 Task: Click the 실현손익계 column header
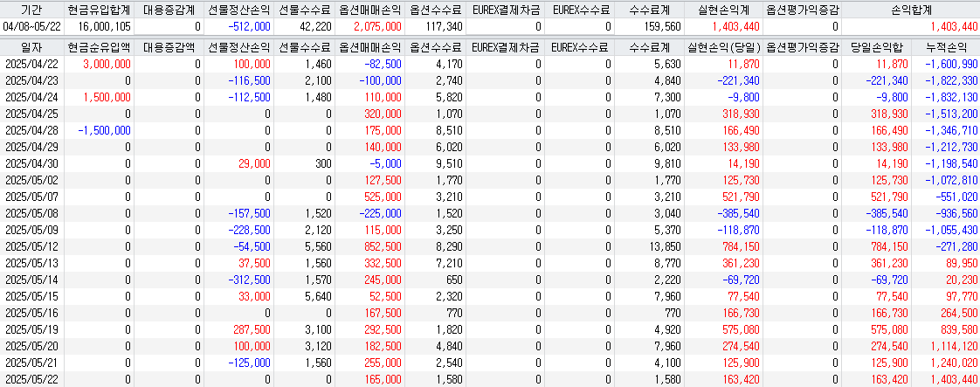click(x=724, y=10)
